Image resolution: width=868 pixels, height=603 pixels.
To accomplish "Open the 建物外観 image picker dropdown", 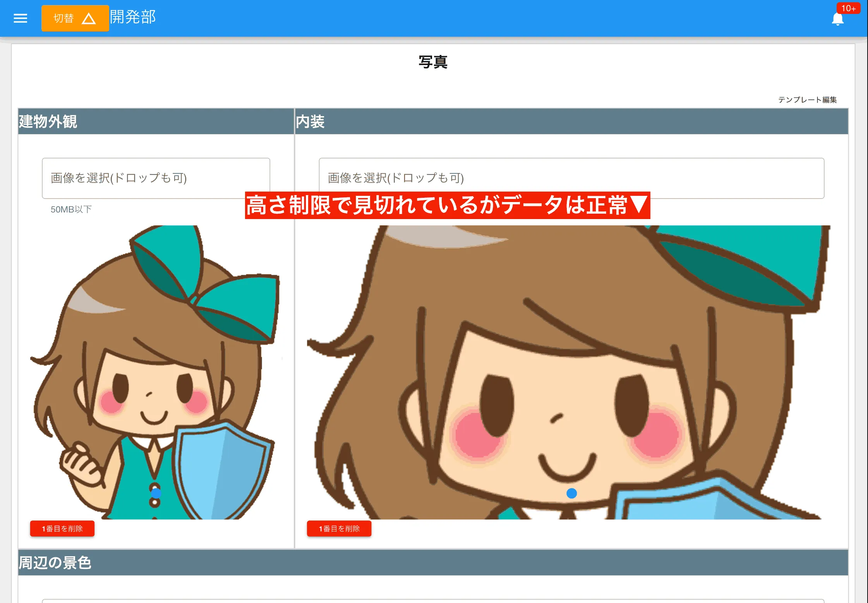I will (x=156, y=178).
